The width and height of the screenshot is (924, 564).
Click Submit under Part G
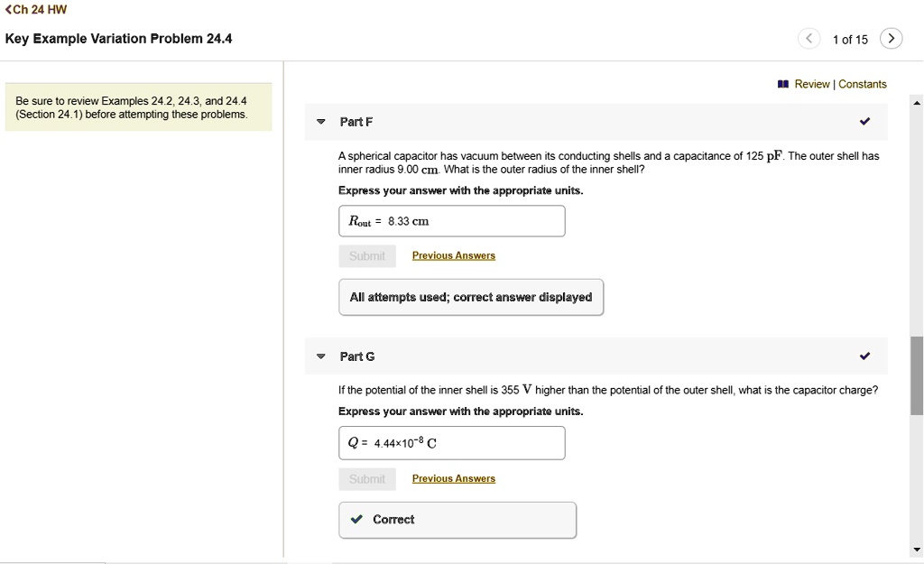click(x=366, y=478)
